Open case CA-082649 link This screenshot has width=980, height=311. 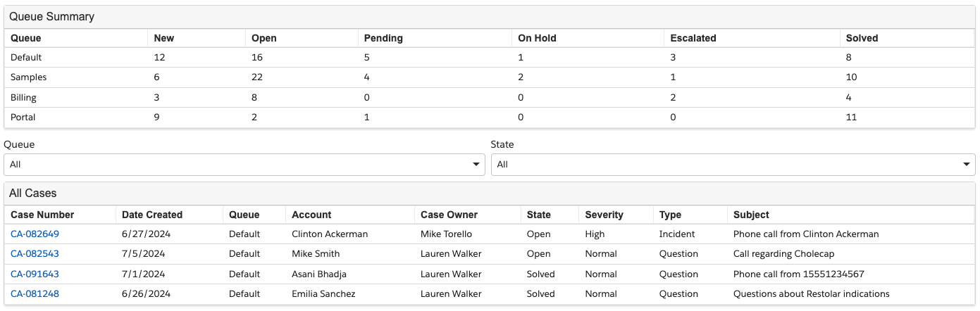tap(35, 234)
